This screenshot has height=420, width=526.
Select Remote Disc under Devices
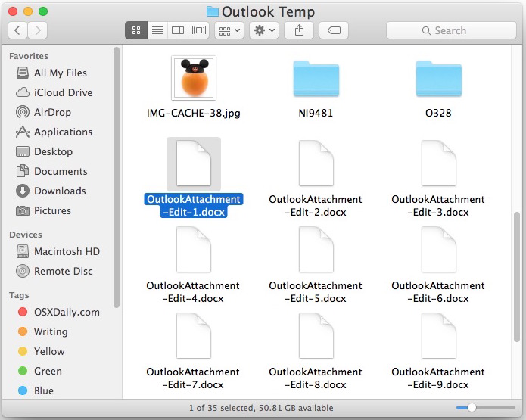[x=54, y=271]
